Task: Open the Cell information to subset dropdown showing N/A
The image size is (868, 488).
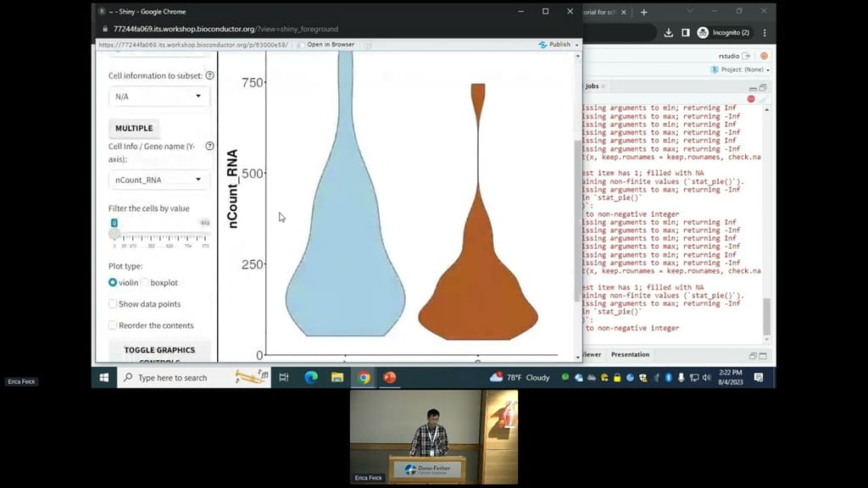Action: 159,97
